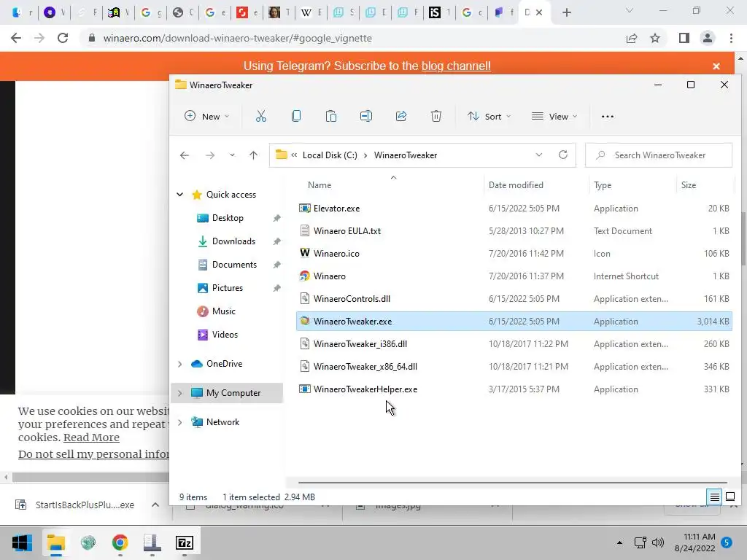Go back in Explorer navigation
This screenshot has width=747, height=560.
[x=185, y=155]
